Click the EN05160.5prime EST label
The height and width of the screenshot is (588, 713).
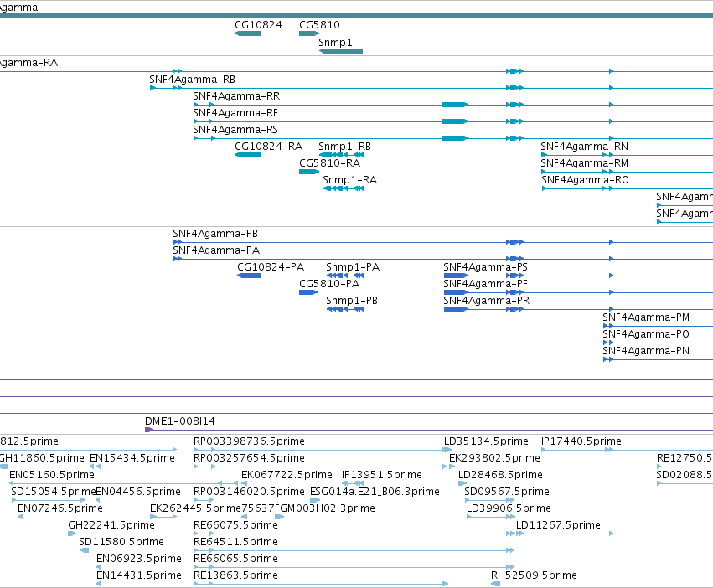point(52,475)
